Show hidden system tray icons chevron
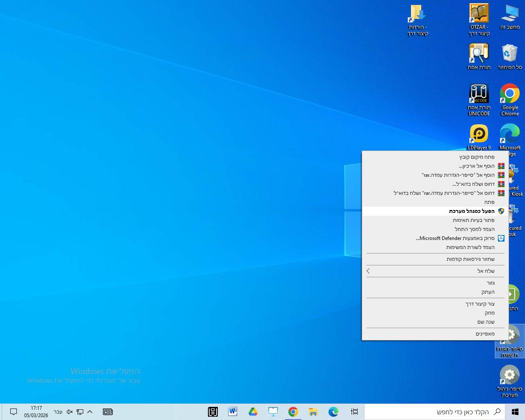This screenshot has height=420, width=525. [x=90, y=412]
